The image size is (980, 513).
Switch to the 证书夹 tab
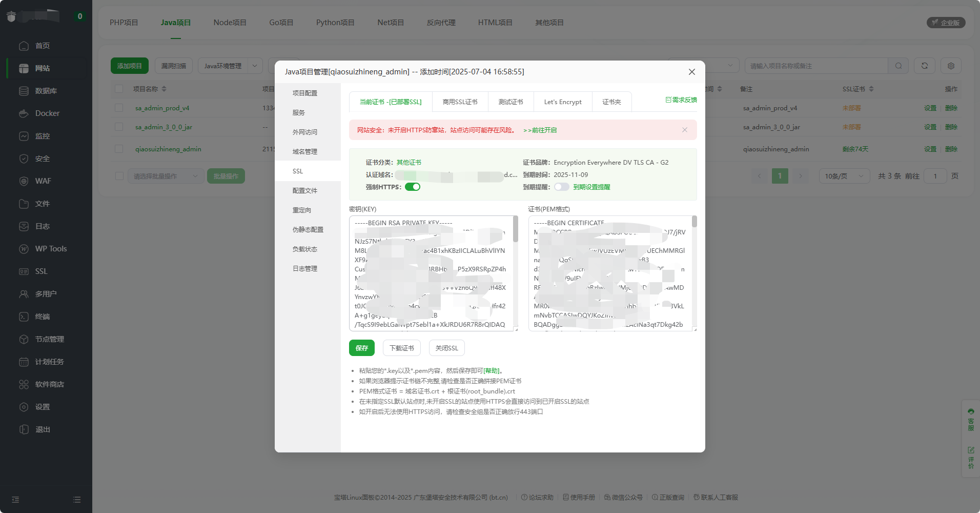(611, 102)
